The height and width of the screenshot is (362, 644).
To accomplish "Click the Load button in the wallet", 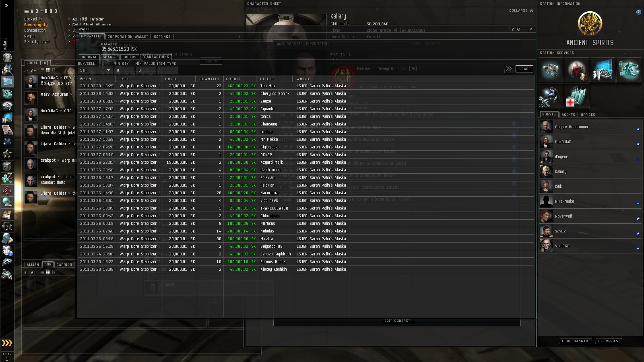I will click(x=524, y=69).
